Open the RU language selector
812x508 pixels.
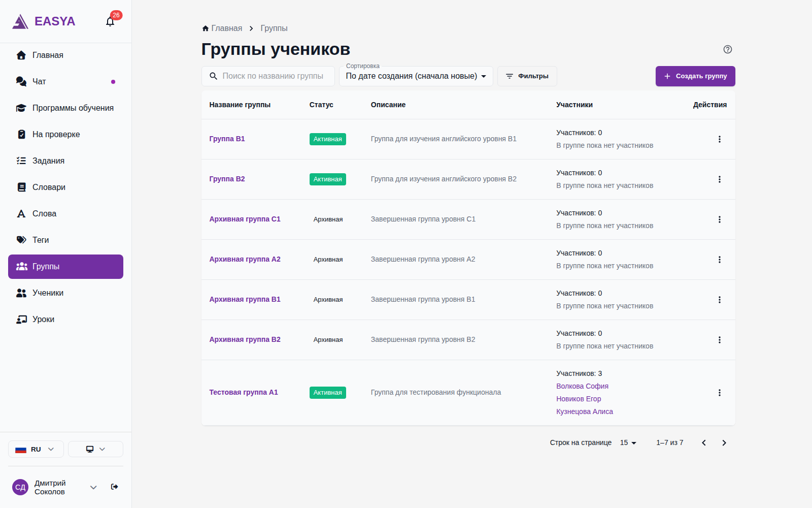pos(36,449)
